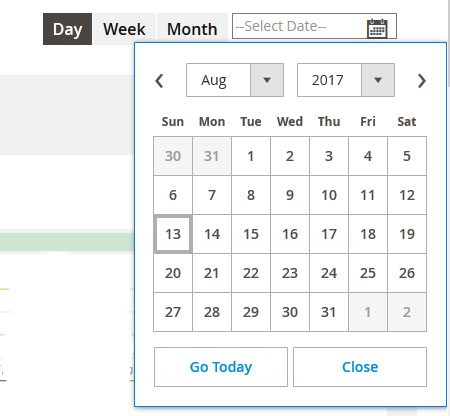
Task: Go to previous month arrow
Action: [x=159, y=81]
